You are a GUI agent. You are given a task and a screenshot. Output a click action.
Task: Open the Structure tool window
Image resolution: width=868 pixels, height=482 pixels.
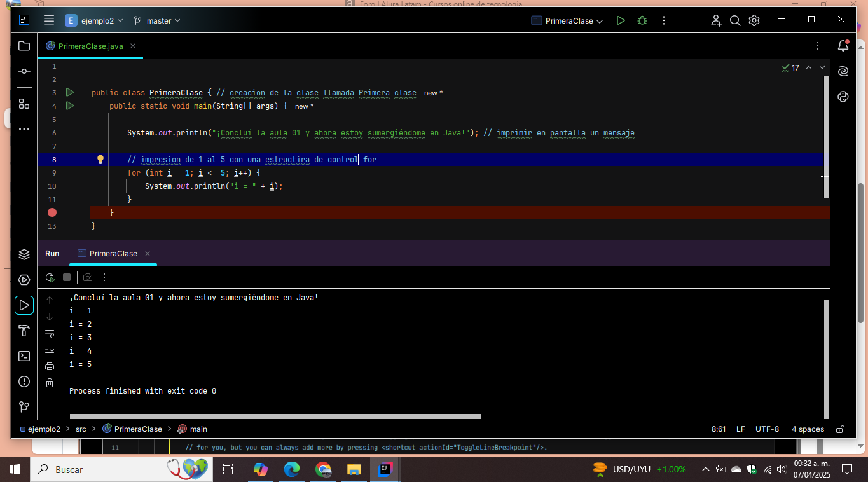point(24,104)
